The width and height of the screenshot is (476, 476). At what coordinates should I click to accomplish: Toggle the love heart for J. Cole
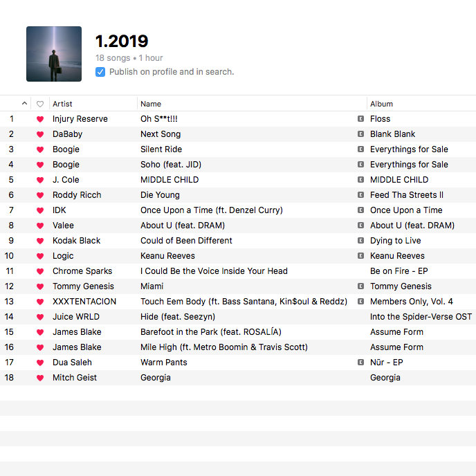39,180
